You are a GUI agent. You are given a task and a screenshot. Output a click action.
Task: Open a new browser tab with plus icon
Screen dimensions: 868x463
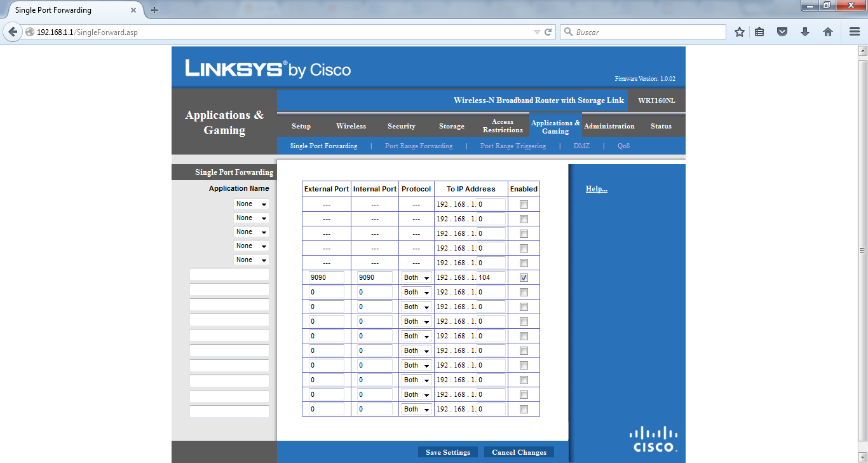[154, 10]
